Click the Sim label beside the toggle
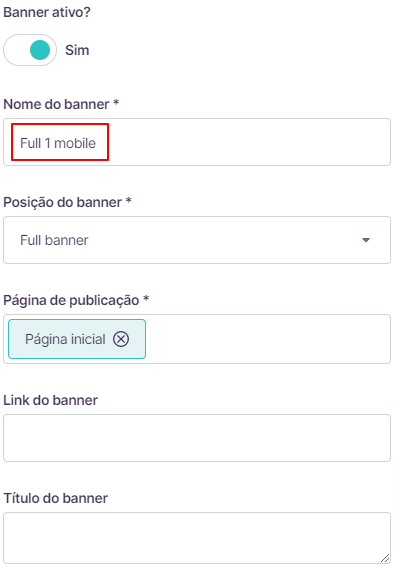 point(77,50)
